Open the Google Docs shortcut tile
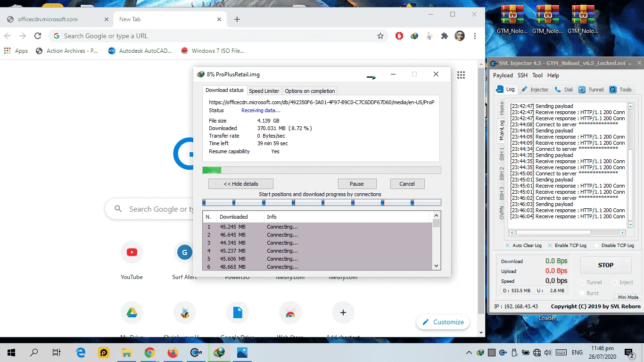644x362 pixels. coord(238,312)
